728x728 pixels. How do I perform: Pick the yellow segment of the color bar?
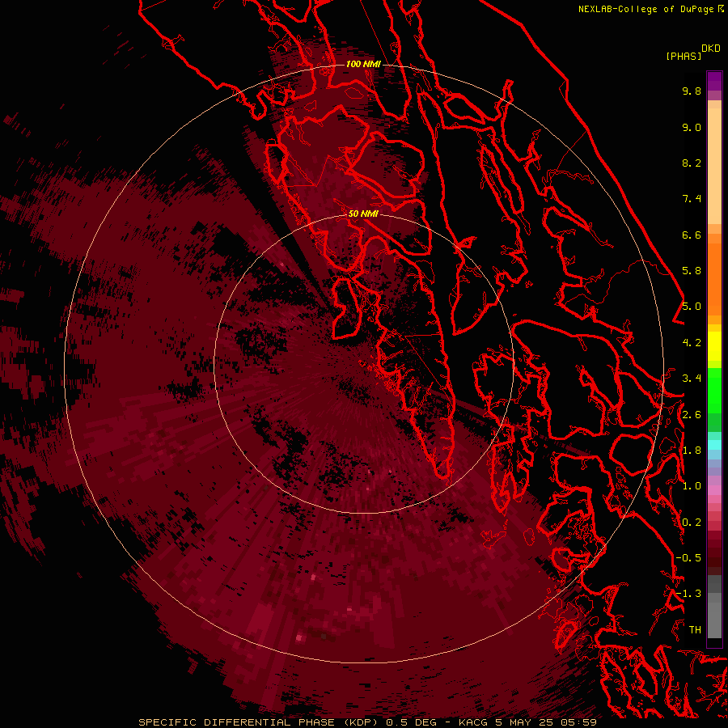[x=714, y=346]
